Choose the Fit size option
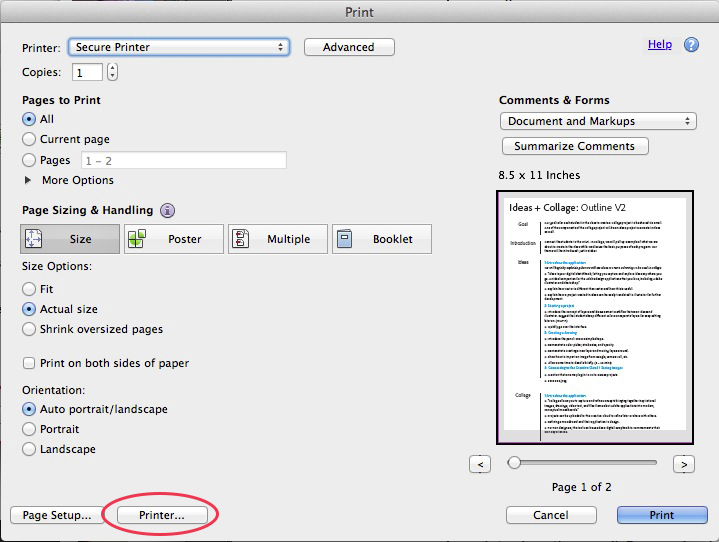Viewport: 719px width, 542px height. pos(30,289)
